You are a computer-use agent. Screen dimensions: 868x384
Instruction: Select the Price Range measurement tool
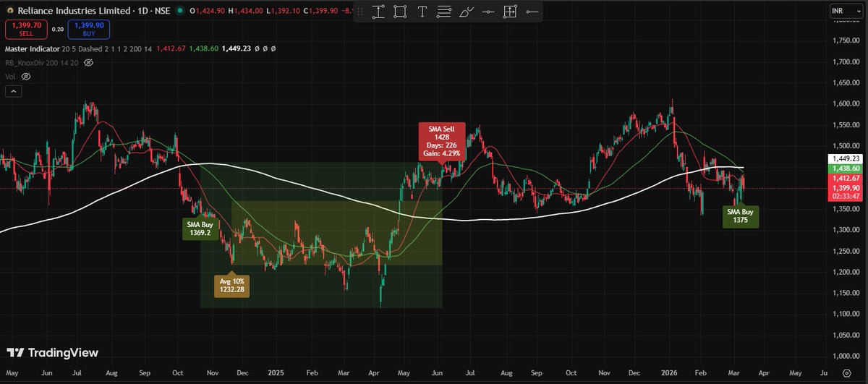click(x=378, y=12)
